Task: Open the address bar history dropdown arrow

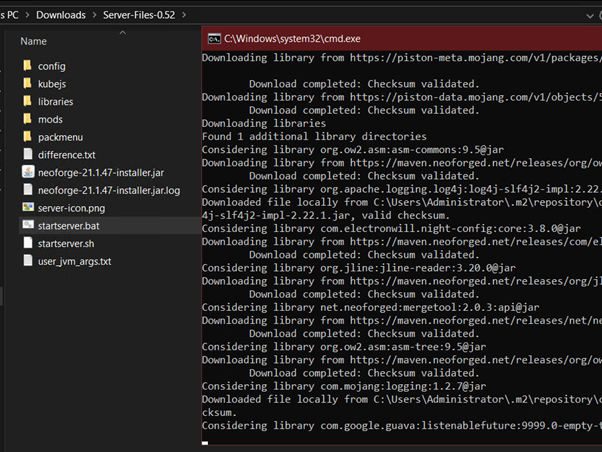Action: click(x=590, y=16)
